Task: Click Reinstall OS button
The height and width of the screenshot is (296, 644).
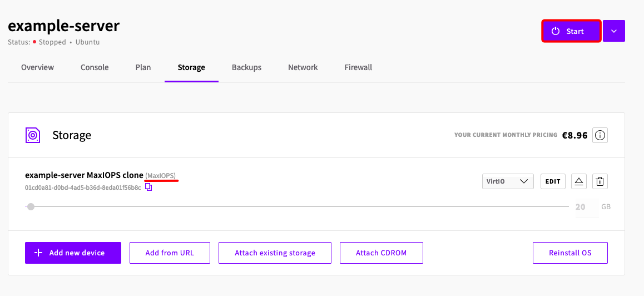Action: [570, 253]
